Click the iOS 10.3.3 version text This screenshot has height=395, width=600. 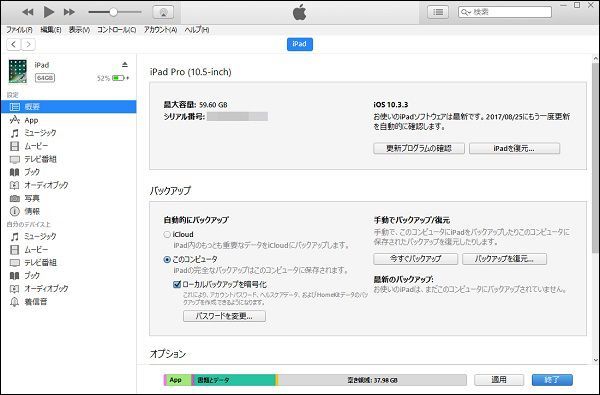(391, 104)
